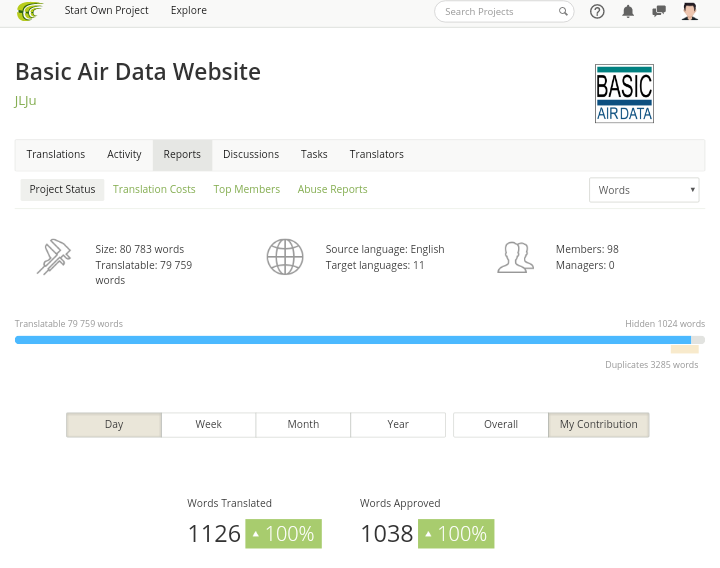Select the Project Status sub-tab

pos(62,190)
